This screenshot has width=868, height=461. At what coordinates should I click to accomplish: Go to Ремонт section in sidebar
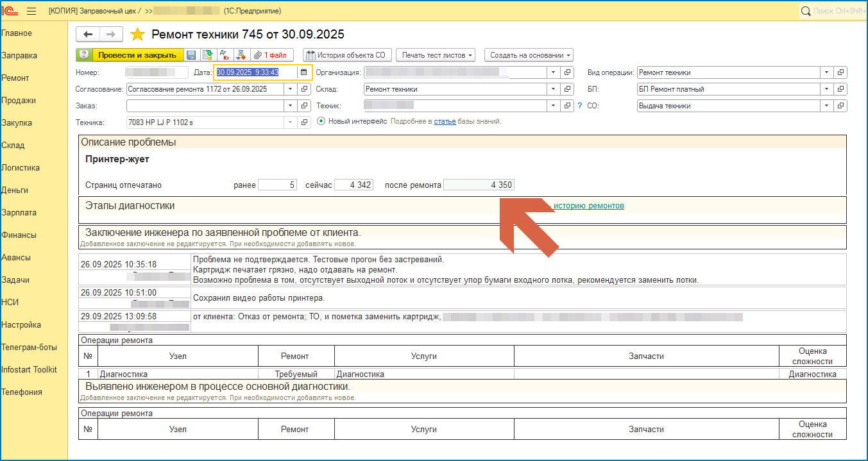(x=15, y=78)
